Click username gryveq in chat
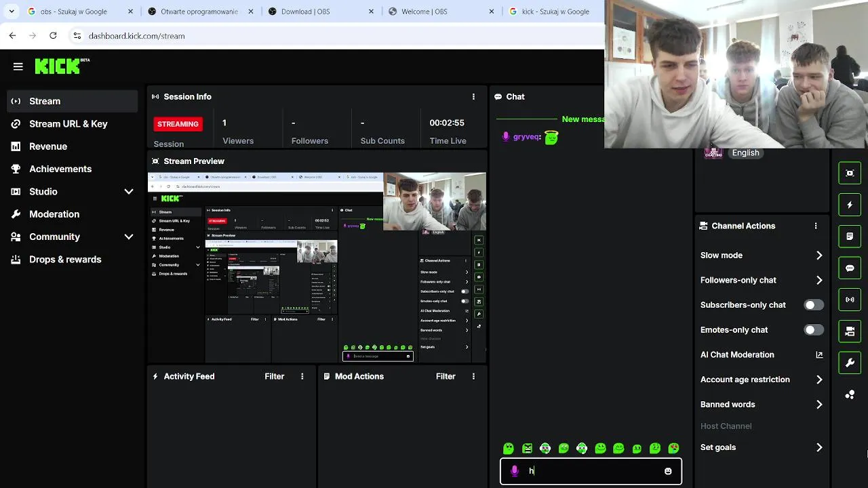 [526, 137]
